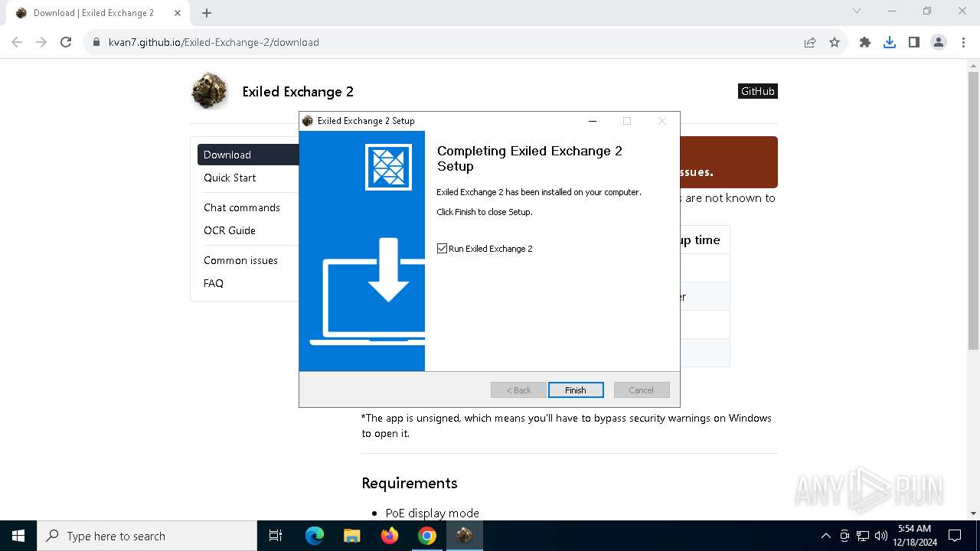
Task: Click the Cancel button in Setup
Action: click(642, 390)
